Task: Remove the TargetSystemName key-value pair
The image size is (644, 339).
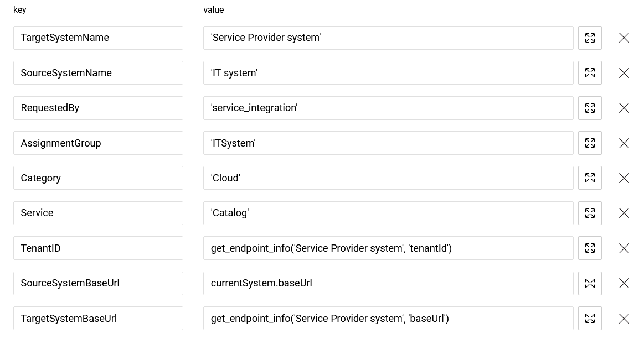Action: point(624,38)
